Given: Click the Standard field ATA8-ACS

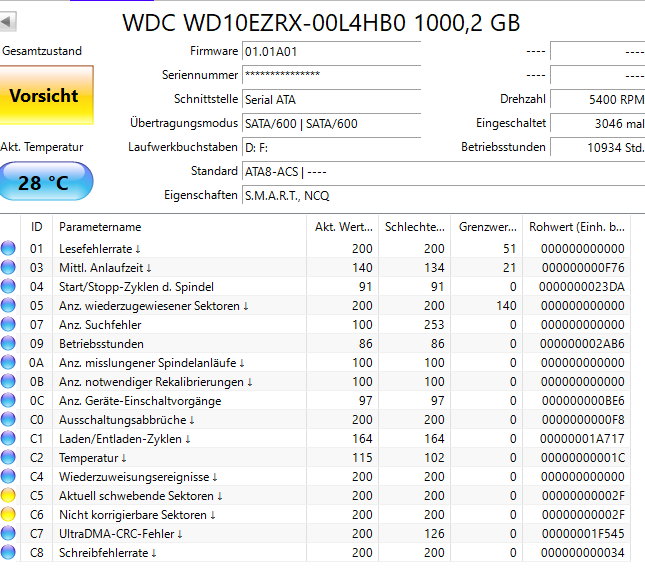Looking at the screenshot, I should click(x=443, y=172).
